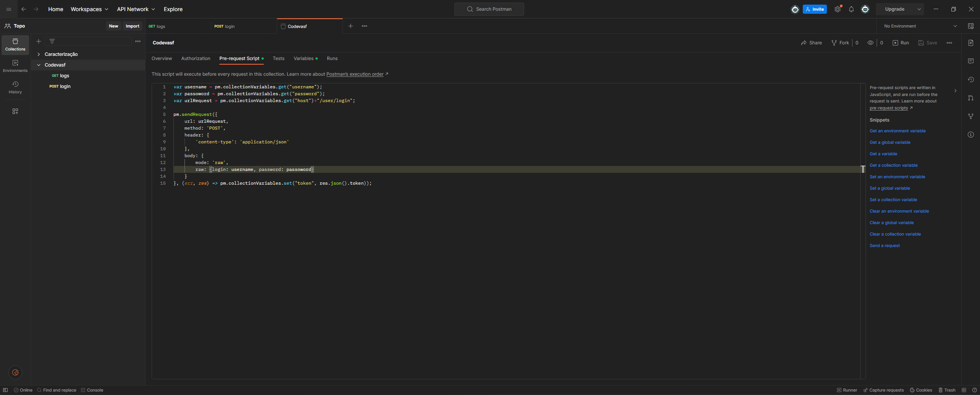Open the History sidebar panel
Screen dimensions: 980x395
15,88
